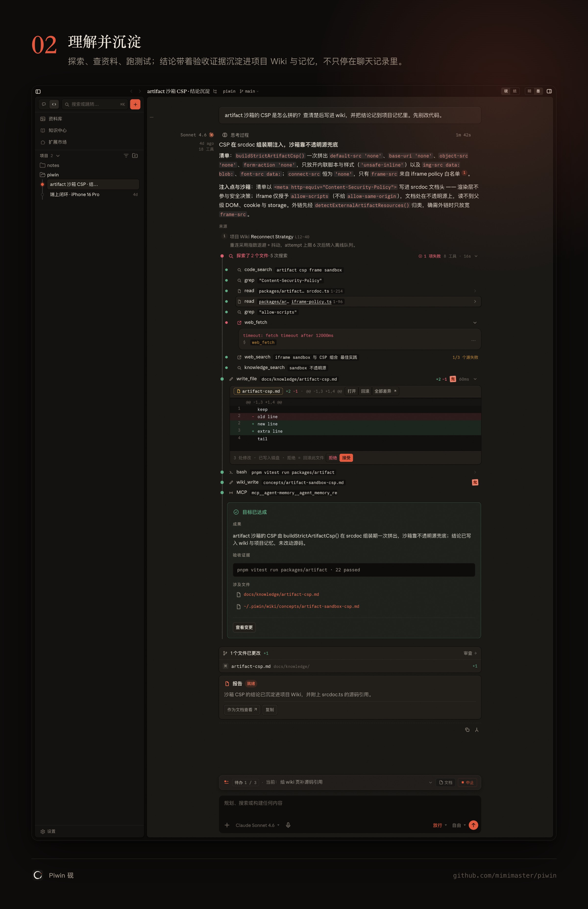Select the 端上闭环 · iPhone 16 Pro conversation

click(x=93, y=195)
